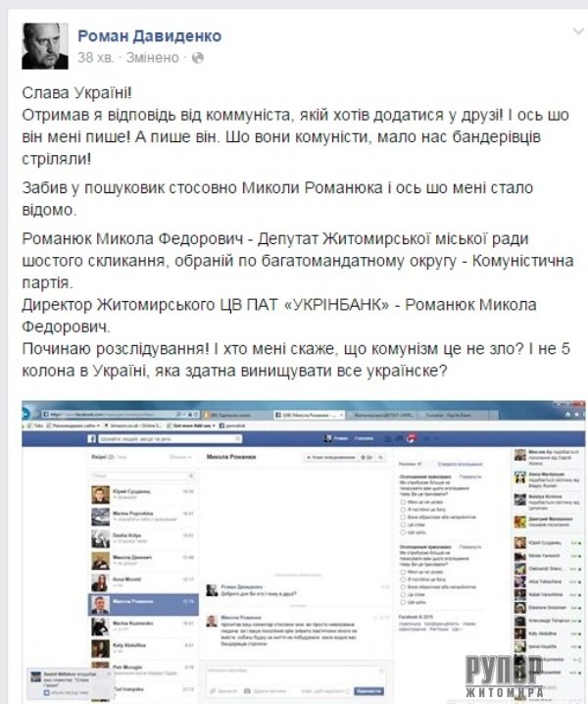This screenshot has height=704, width=588.
Task: Select the highlighted Микола Романюк conversation
Action: (x=143, y=604)
